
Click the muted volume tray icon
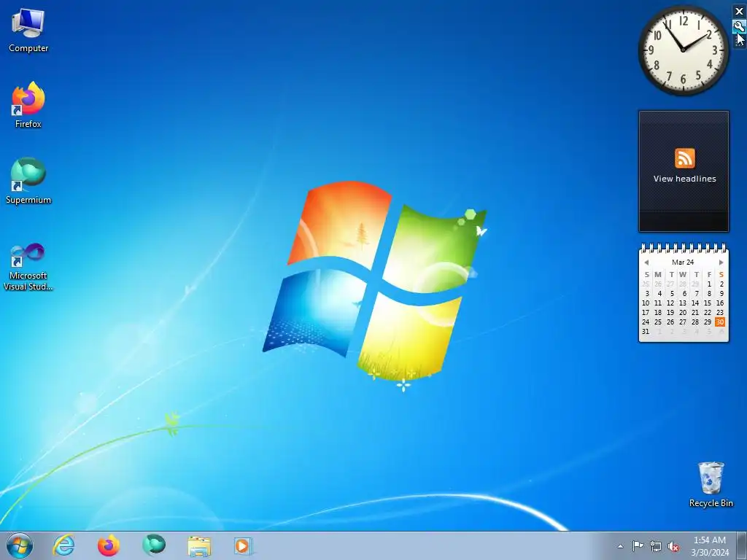pos(673,547)
